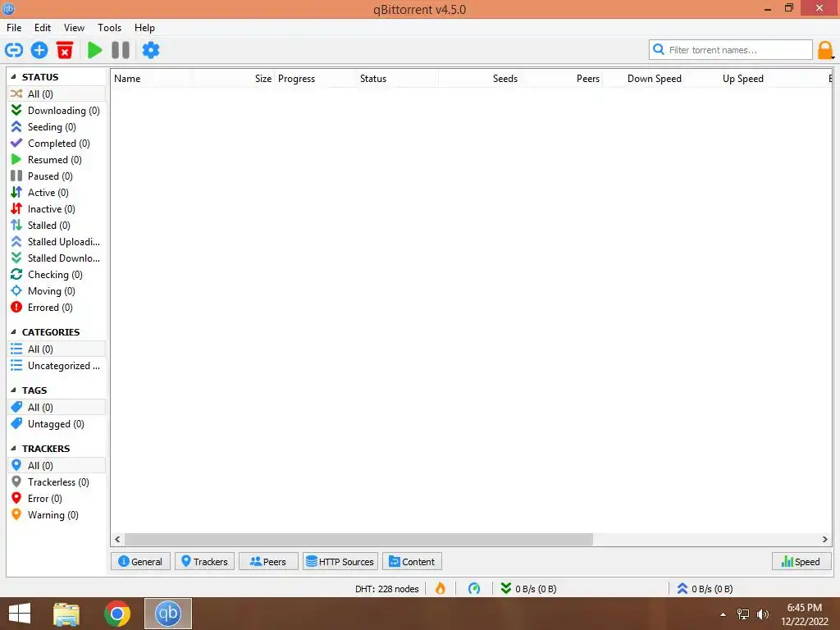This screenshot has height=630, width=840.
Task: Toggle alternative speed limits speedometer icon
Action: 474,588
